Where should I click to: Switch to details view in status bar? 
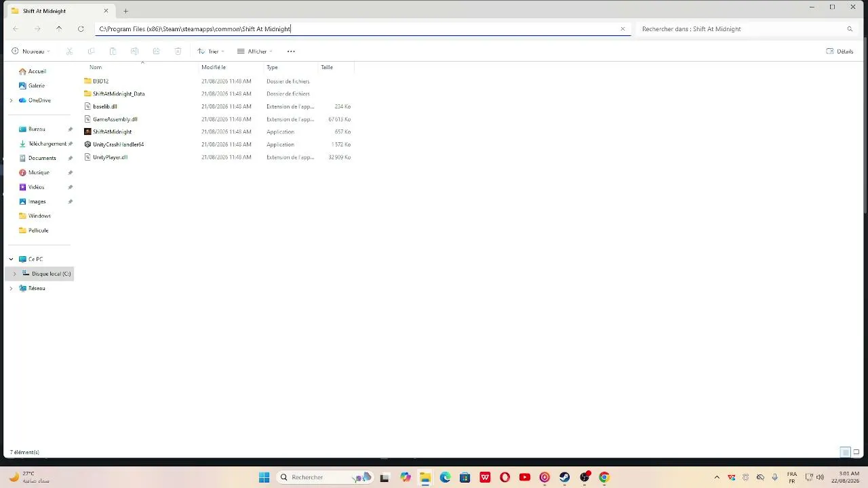click(x=845, y=452)
